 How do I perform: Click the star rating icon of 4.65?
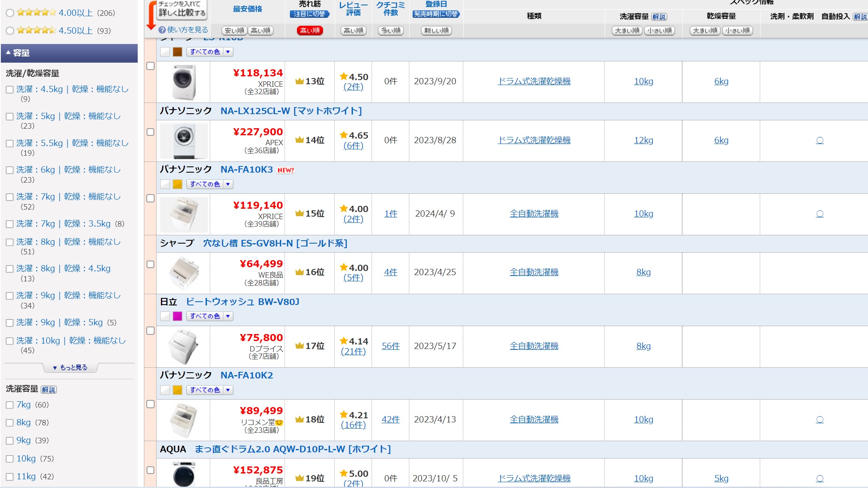coord(343,135)
